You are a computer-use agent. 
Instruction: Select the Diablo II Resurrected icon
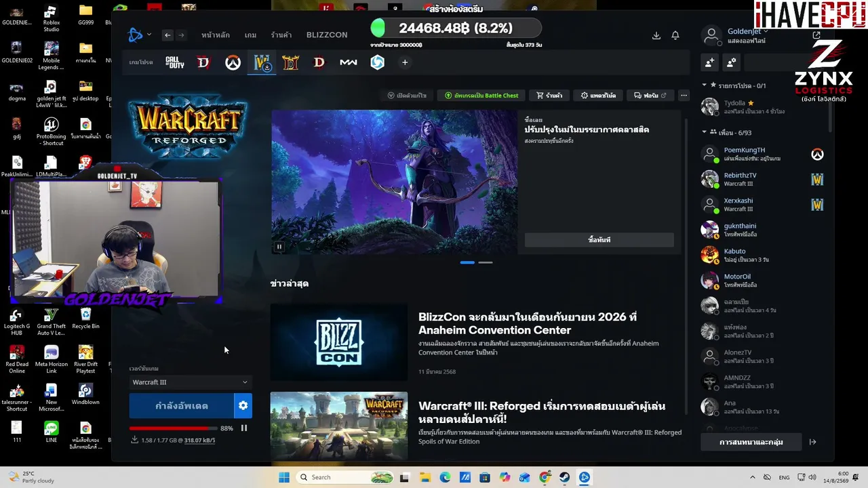coord(290,62)
